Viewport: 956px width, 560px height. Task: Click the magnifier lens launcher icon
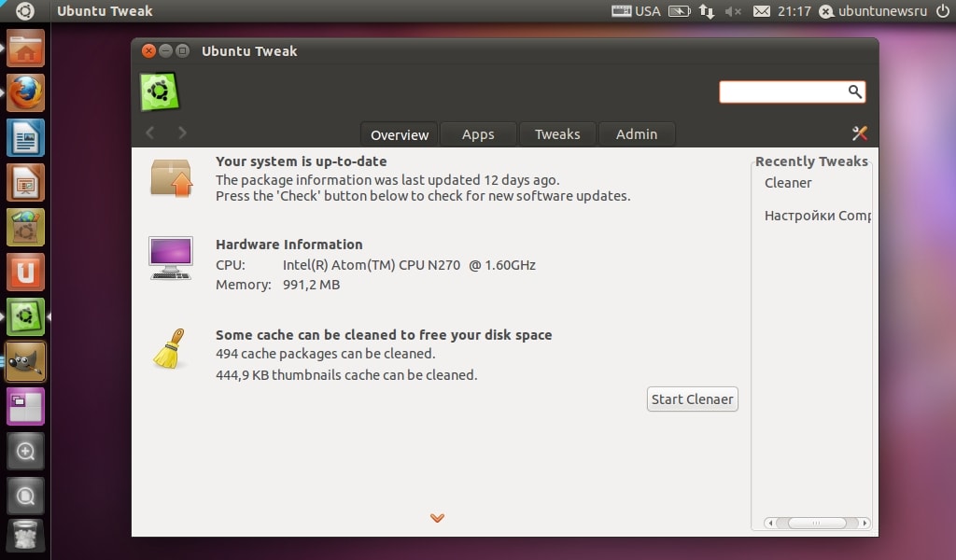click(x=25, y=496)
